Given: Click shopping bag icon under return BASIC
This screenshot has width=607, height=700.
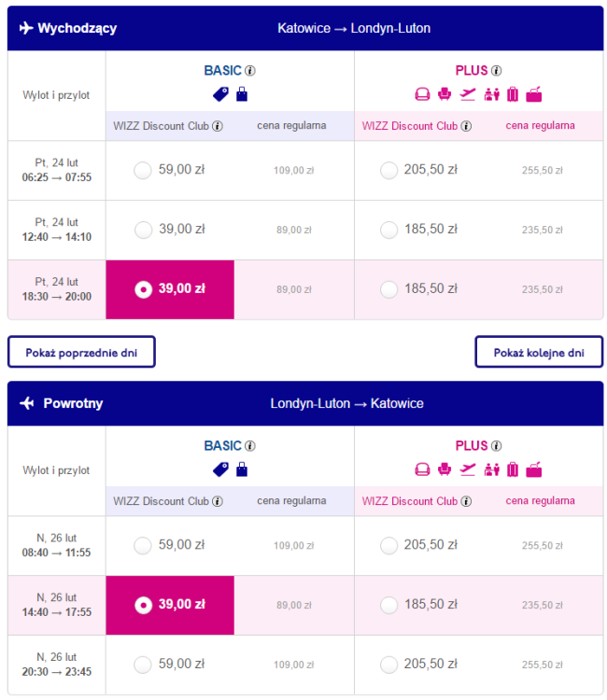Looking at the screenshot, I should tap(242, 469).
